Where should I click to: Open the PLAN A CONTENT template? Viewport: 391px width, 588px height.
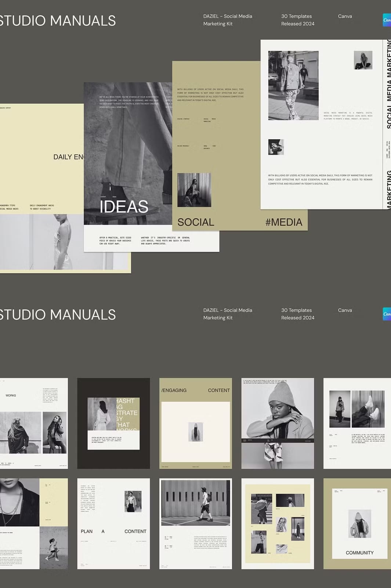click(113, 523)
